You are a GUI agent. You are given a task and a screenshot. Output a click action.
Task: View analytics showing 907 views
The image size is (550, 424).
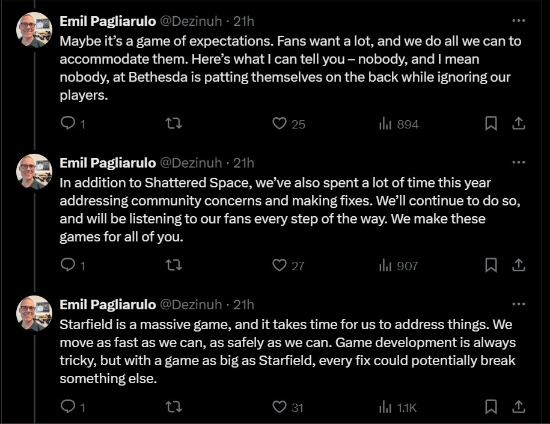click(x=398, y=266)
